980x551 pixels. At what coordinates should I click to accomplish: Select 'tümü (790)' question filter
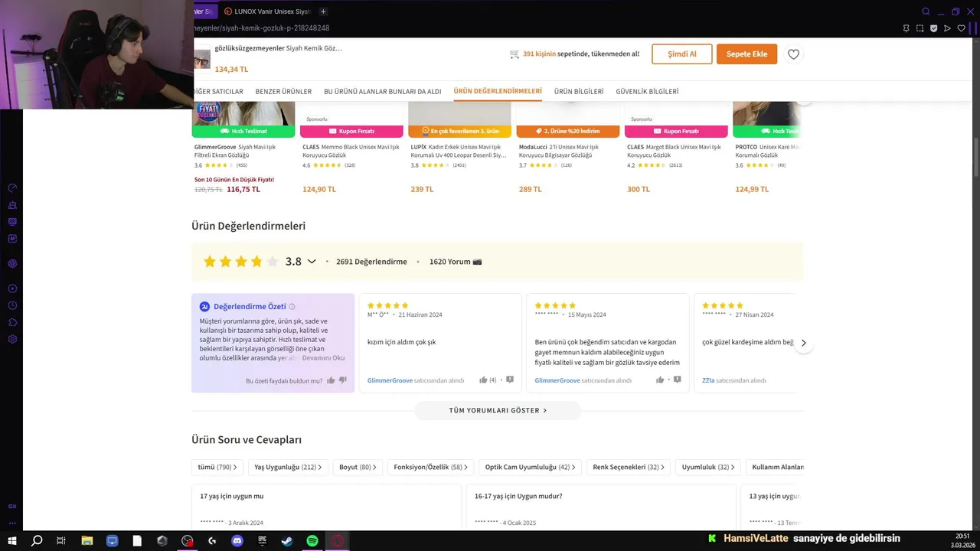point(217,467)
